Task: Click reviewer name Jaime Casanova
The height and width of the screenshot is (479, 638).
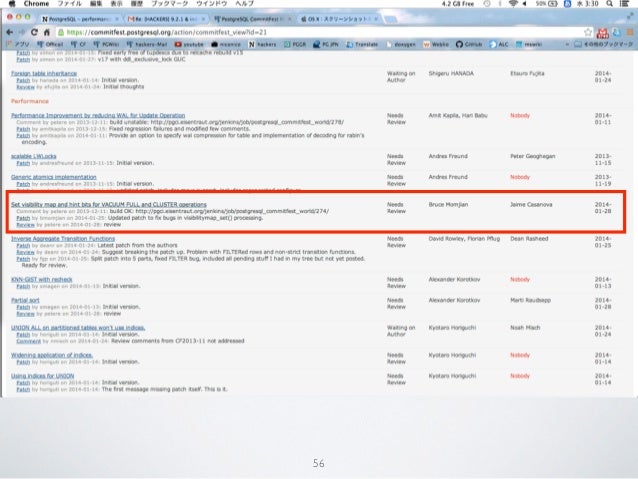Action: [531, 204]
